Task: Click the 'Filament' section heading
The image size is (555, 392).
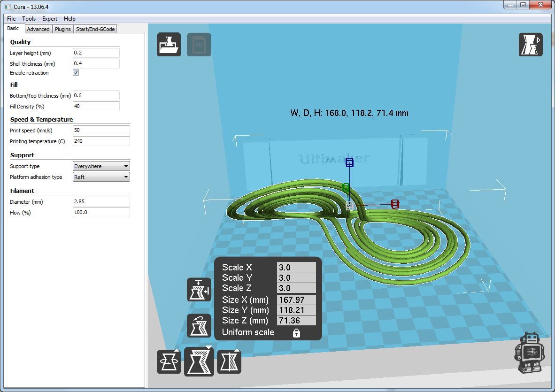Action: coord(22,191)
